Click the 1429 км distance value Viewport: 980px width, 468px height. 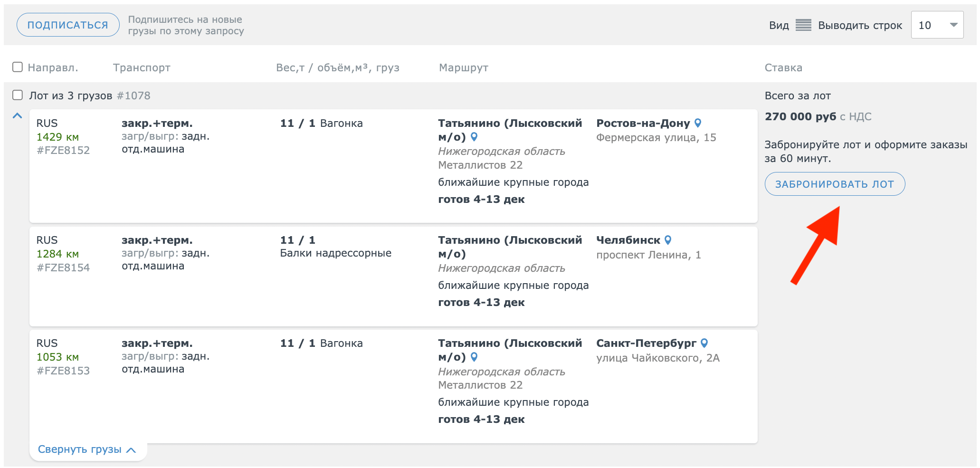coord(57,137)
